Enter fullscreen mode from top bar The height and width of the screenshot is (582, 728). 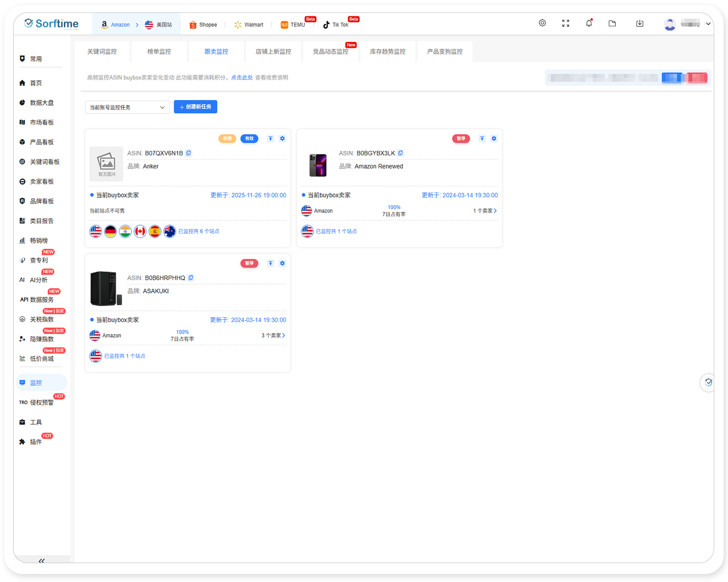565,23
